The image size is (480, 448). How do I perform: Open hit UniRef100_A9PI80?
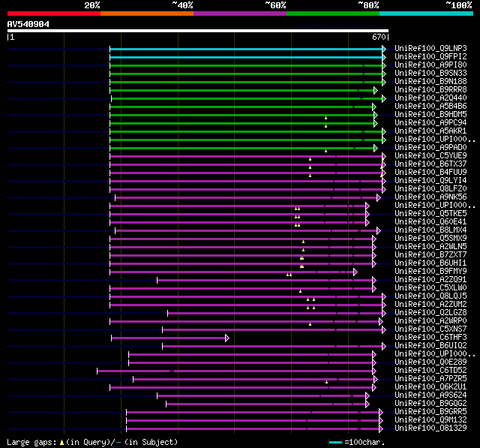[x=430, y=65]
